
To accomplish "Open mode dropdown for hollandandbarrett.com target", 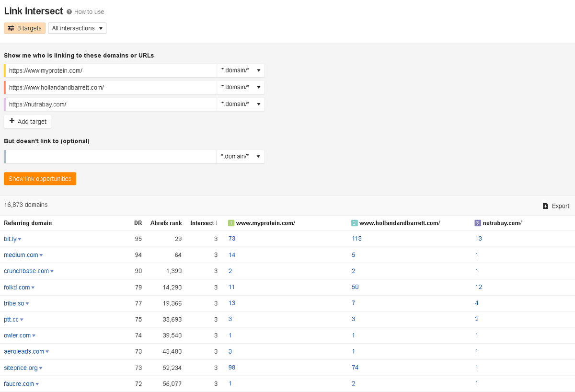I will [x=241, y=87].
